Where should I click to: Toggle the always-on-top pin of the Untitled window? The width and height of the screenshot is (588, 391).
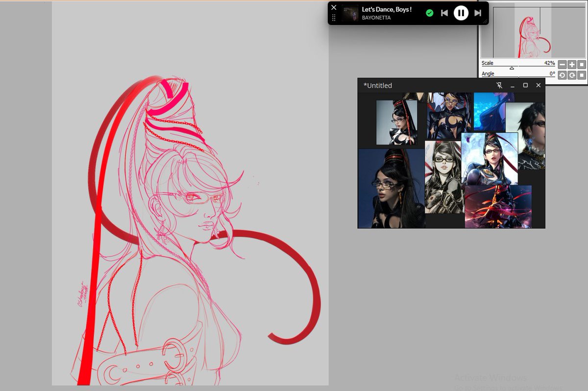[499, 85]
